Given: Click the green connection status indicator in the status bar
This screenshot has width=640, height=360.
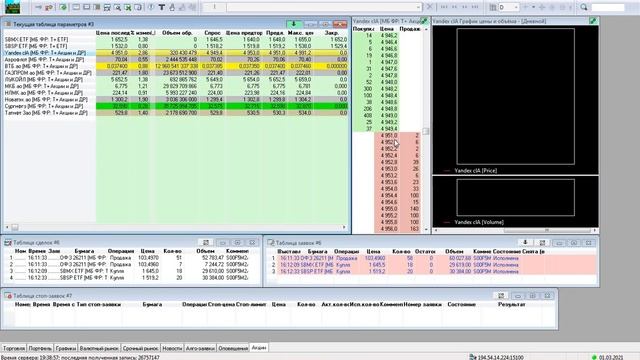Looking at the screenshot, I should 594,357.
